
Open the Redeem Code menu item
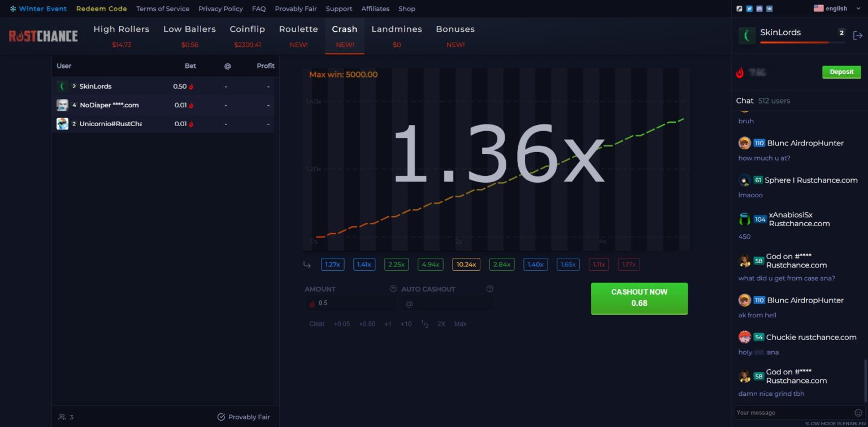[x=101, y=8]
